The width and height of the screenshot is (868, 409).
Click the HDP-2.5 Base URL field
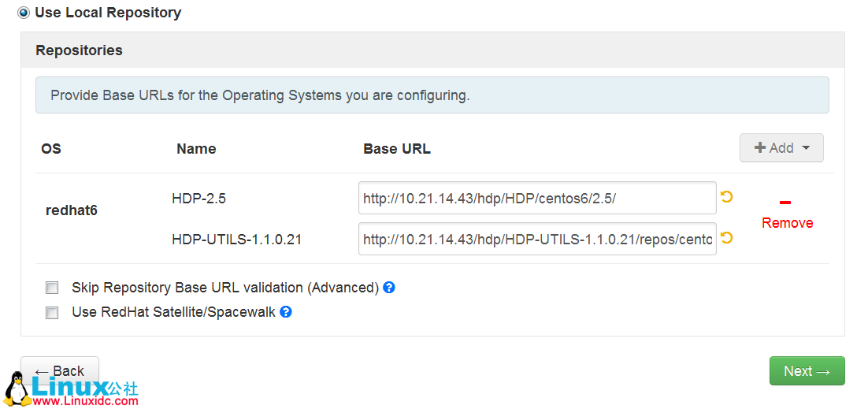[536, 199]
